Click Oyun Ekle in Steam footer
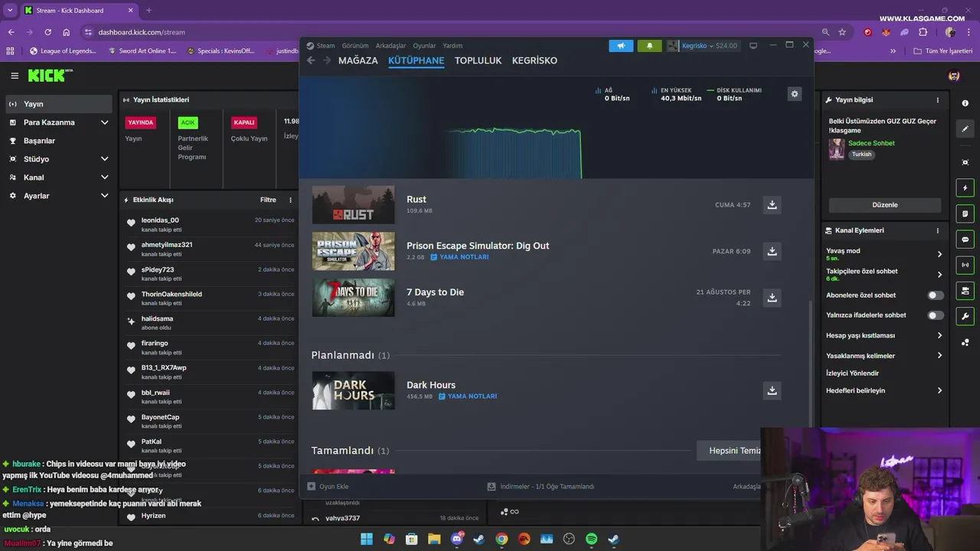980x551 pixels. tap(328, 487)
